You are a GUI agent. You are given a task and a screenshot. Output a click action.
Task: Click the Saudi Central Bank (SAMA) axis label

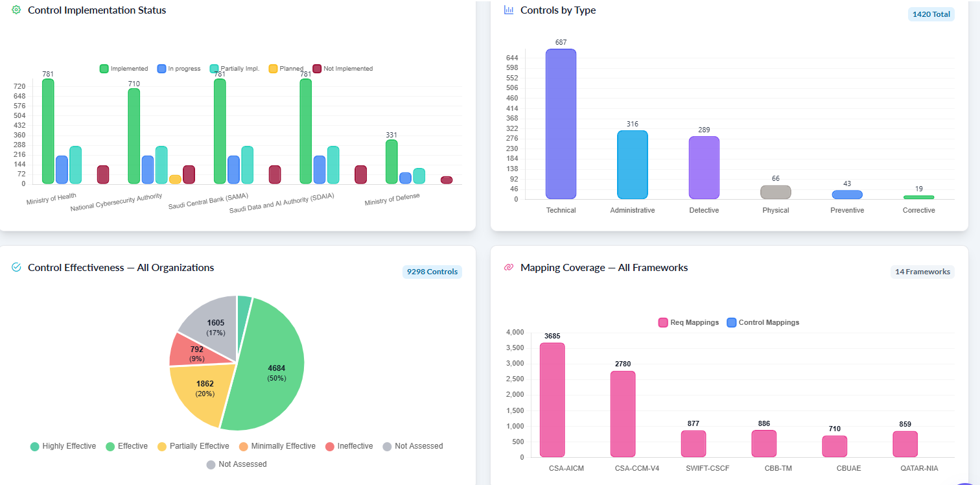[x=208, y=201]
